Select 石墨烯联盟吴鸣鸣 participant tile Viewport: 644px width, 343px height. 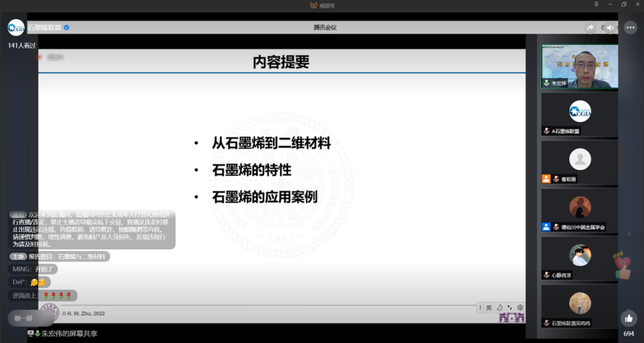click(580, 307)
